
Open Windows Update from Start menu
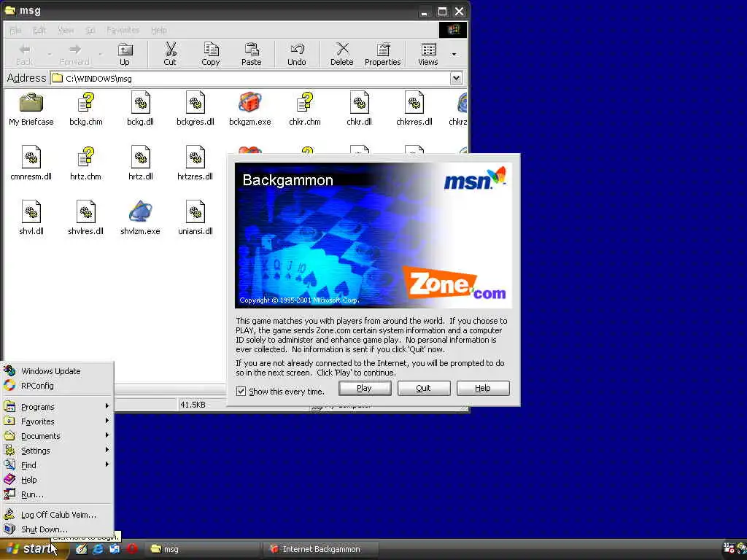tap(57, 371)
